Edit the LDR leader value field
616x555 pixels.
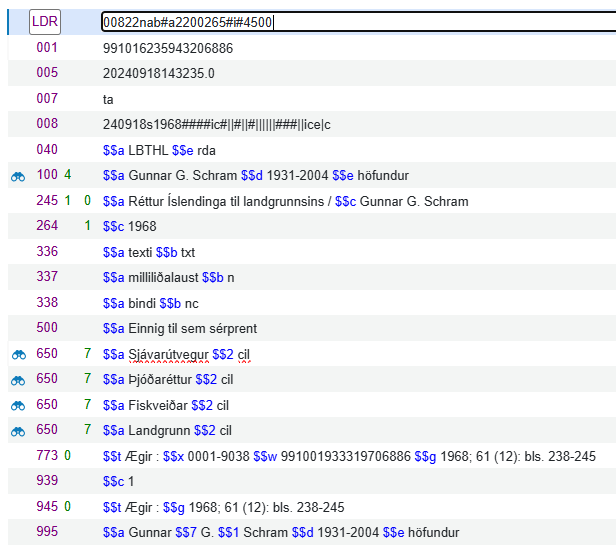[x=358, y=22]
